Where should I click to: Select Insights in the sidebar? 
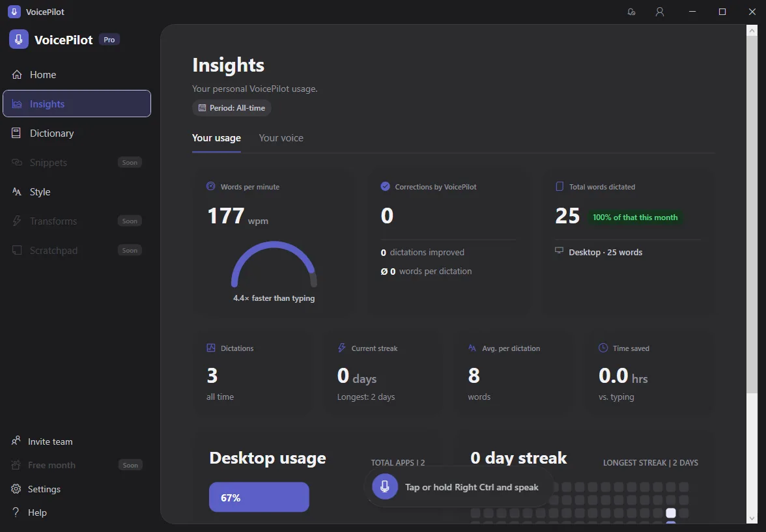[x=77, y=104]
